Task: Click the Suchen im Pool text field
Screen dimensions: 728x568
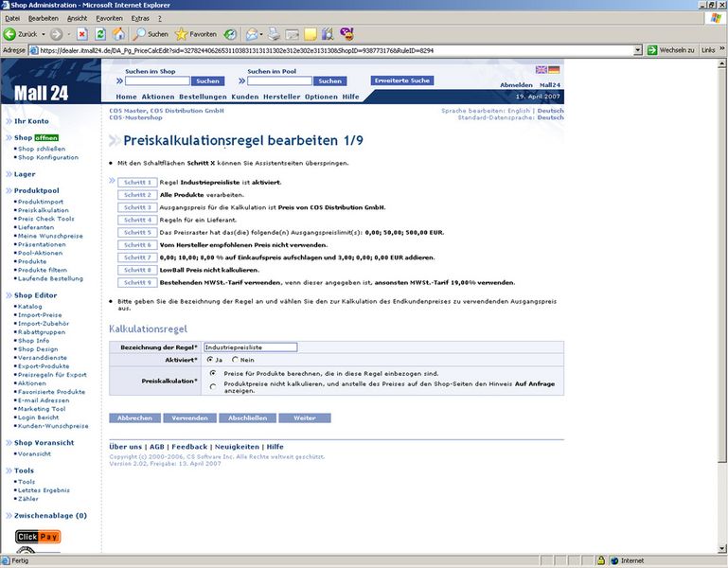Action: (279, 80)
